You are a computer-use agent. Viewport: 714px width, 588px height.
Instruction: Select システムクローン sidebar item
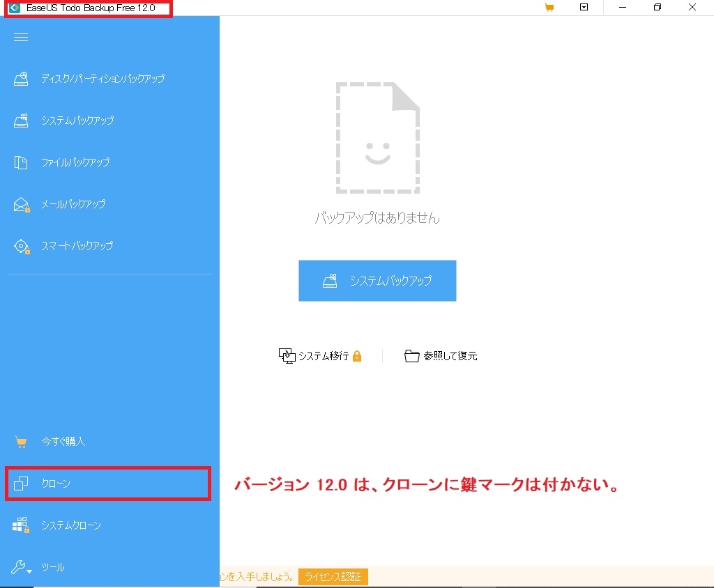71,525
